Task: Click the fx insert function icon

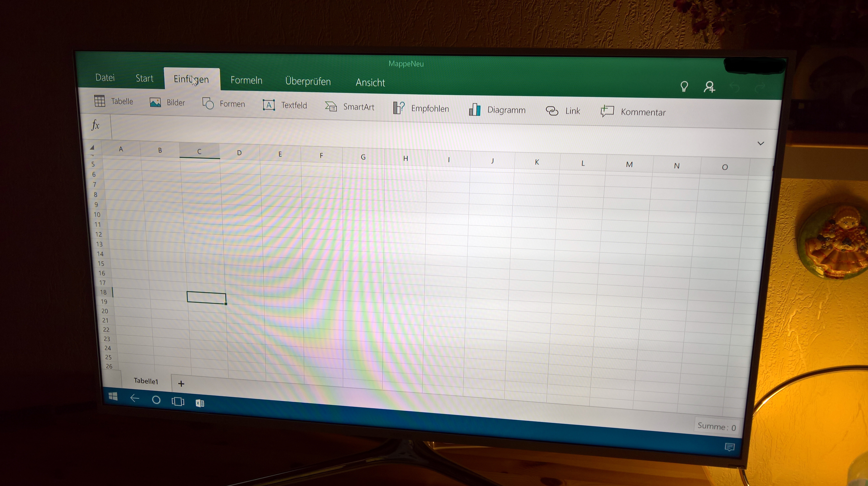Action: pos(95,125)
